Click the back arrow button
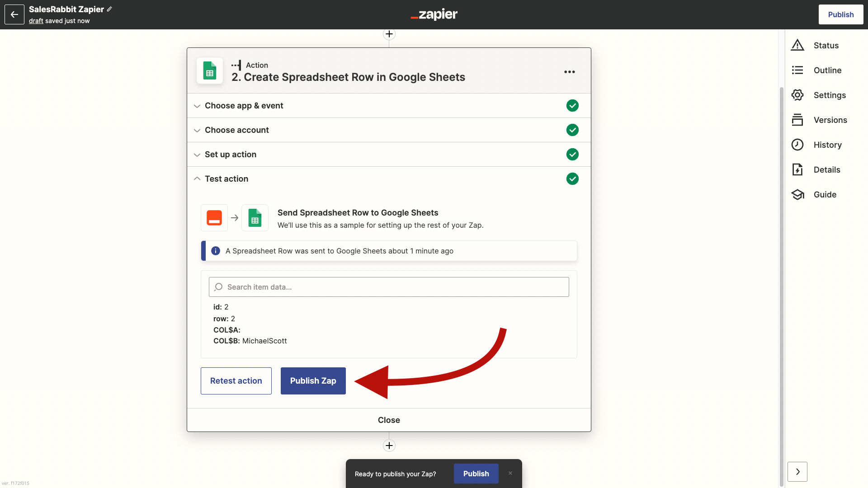 point(14,14)
